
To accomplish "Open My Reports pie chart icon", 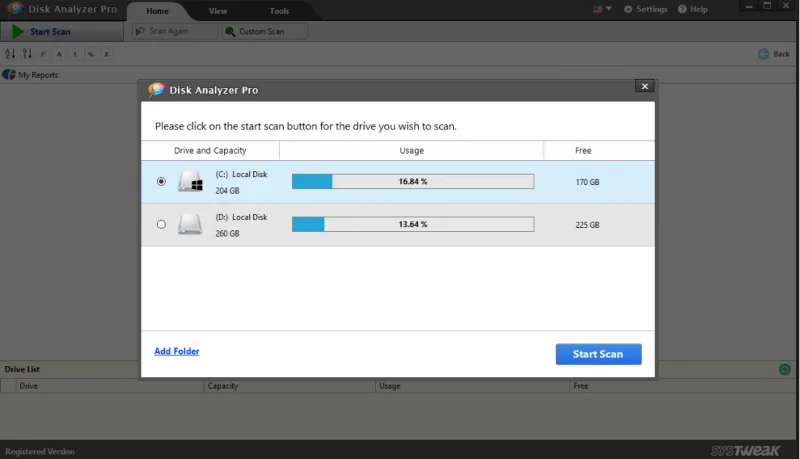I will [9, 75].
